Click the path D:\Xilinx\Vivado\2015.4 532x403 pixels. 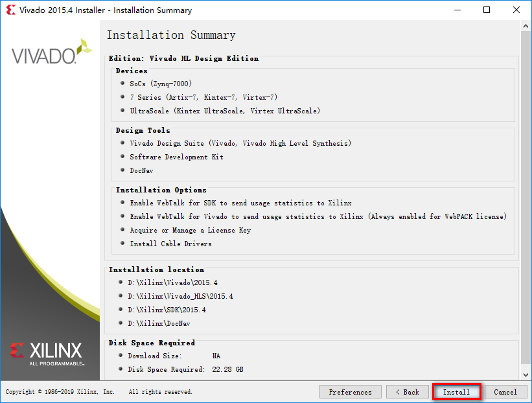pyautogui.click(x=173, y=283)
